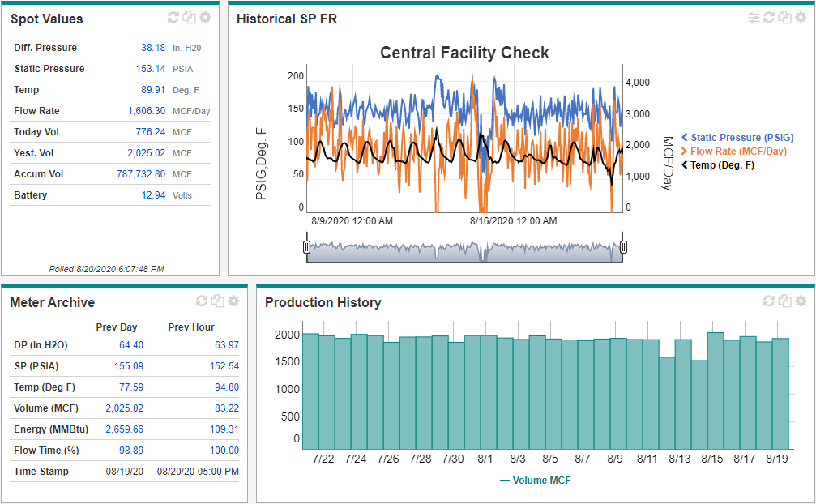Refresh the Spot Values panel

coord(173,18)
